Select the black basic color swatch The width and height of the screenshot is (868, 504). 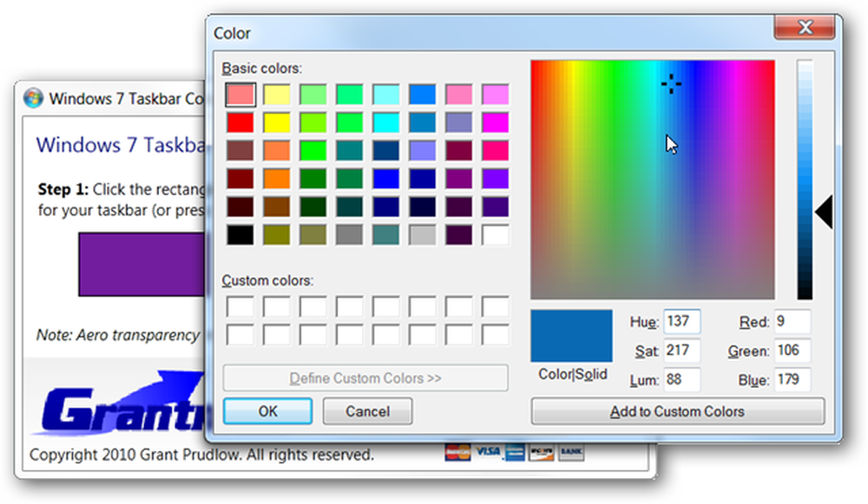(x=240, y=234)
